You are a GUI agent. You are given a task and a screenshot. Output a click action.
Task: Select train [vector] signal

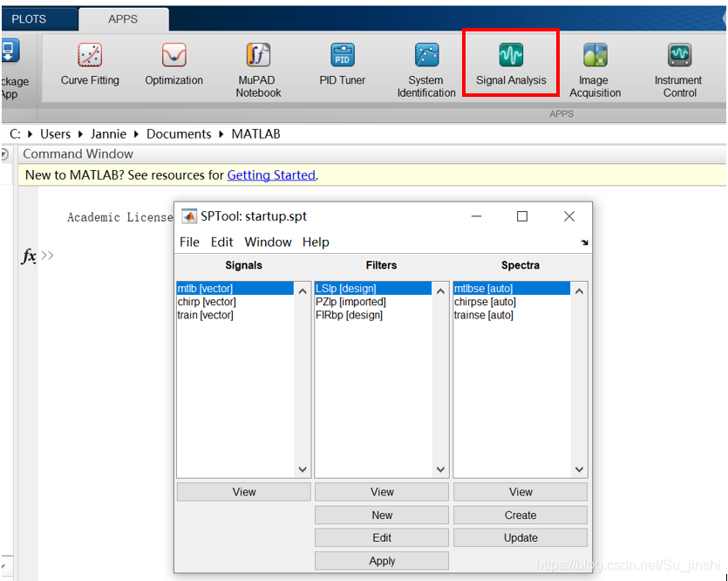pos(235,315)
